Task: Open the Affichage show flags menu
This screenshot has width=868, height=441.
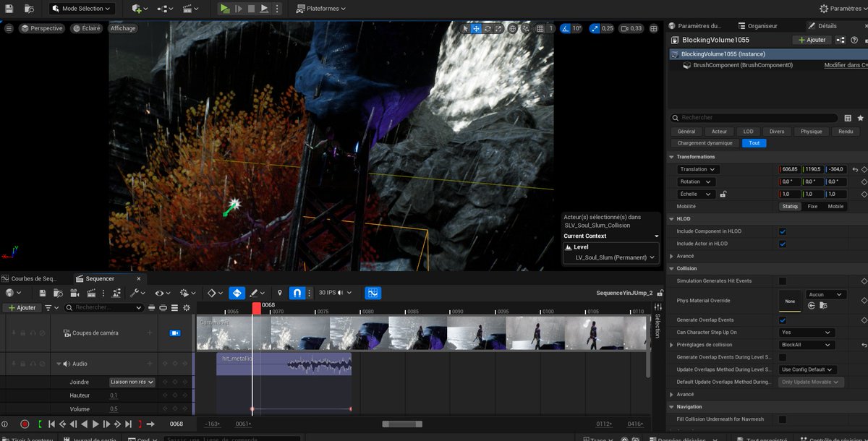Action: click(x=123, y=28)
